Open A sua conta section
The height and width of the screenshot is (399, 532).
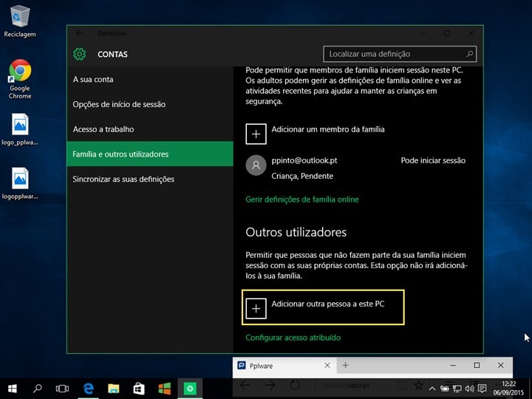coord(150,79)
